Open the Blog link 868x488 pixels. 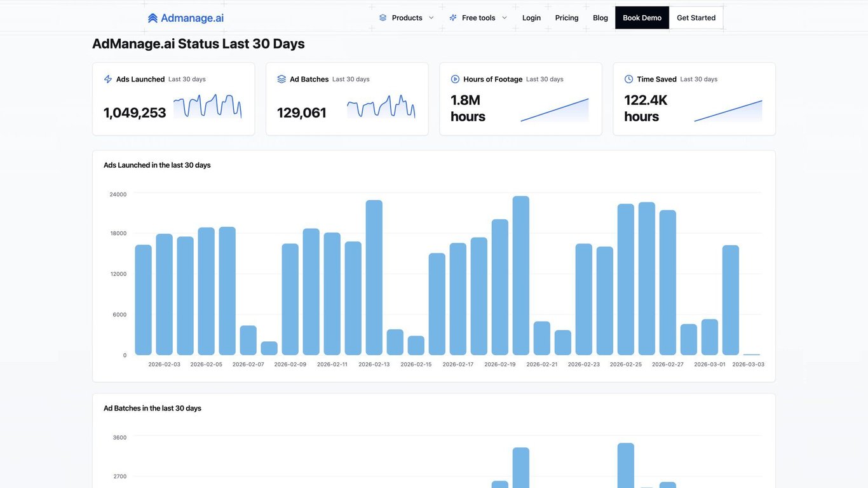[600, 18]
